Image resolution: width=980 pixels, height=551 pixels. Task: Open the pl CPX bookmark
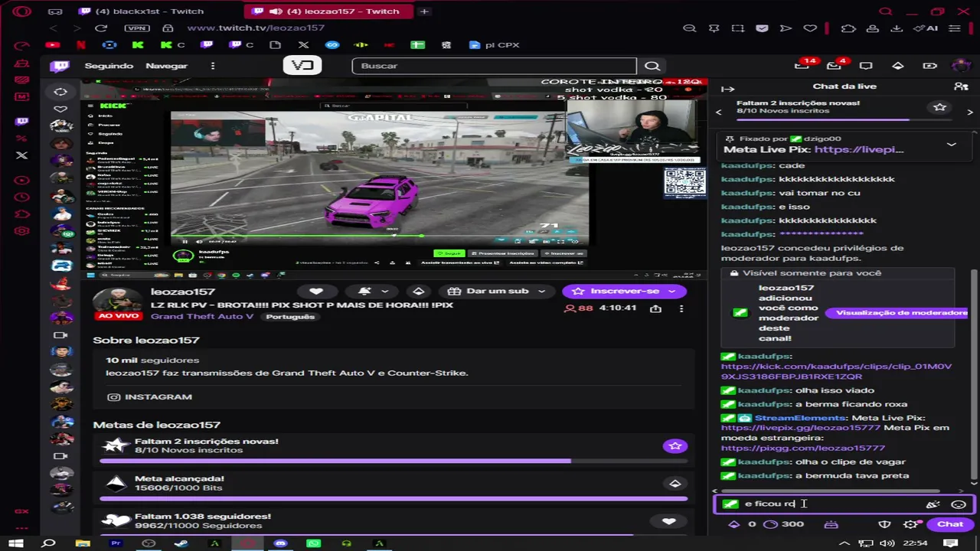494,45
